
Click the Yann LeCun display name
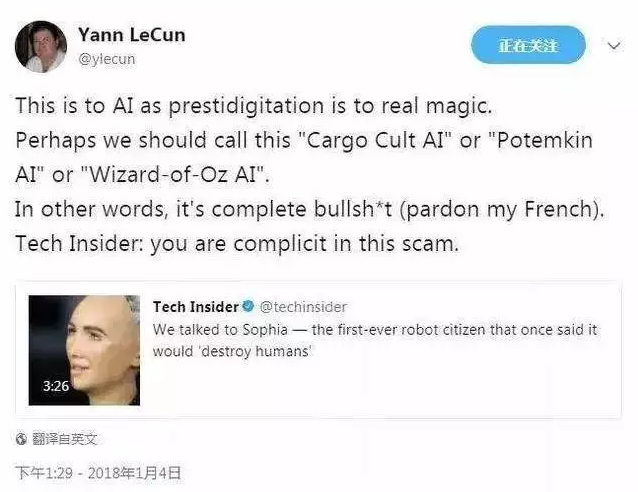click(x=131, y=35)
